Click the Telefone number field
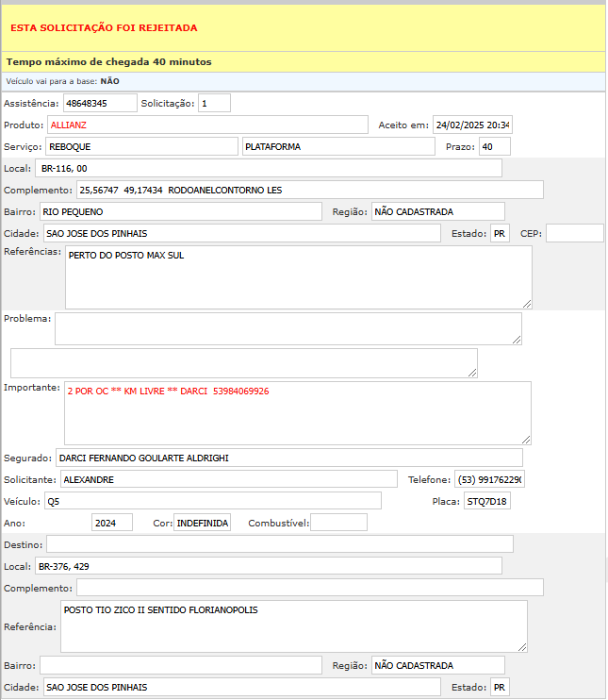608x700 pixels. (x=488, y=479)
